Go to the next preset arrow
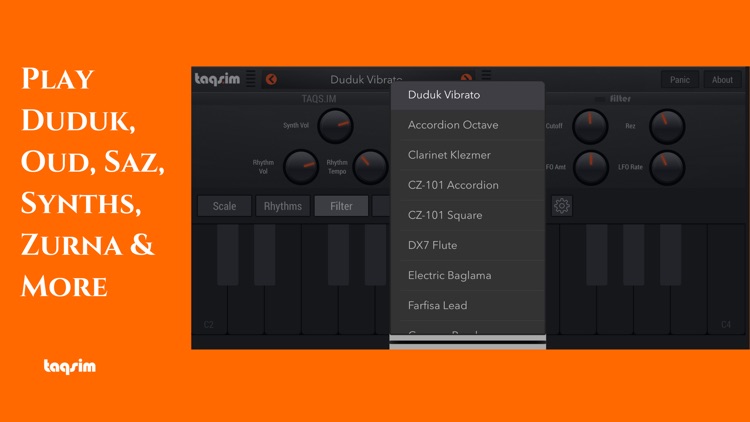Screen dimensions: 750x422 point(466,78)
